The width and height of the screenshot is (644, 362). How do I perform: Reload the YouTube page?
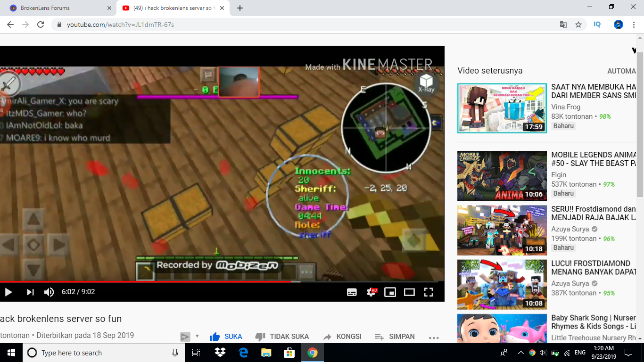pos(41,25)
